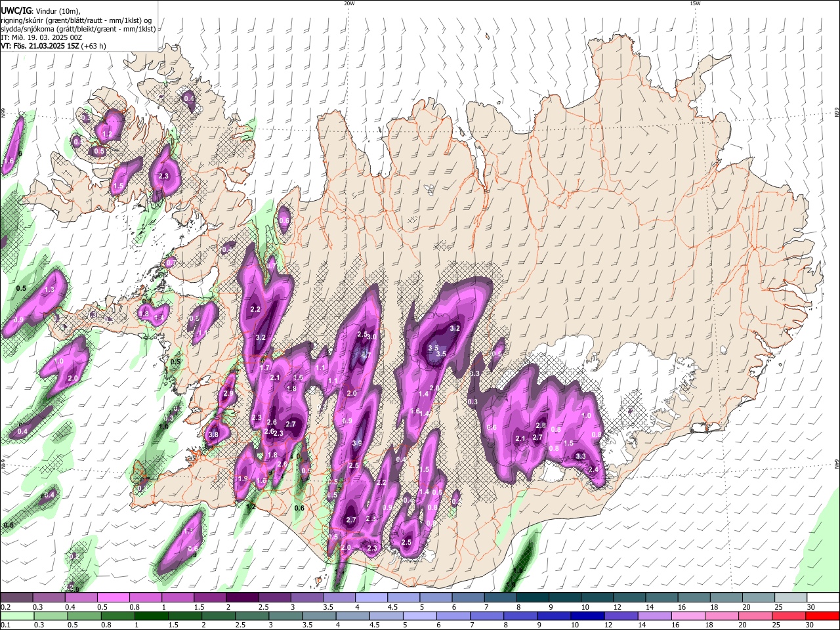Pick the white upper swatch above label 30
Image resolution: width=840 pixels, height=630 pixels.
[x=824, y=597]
